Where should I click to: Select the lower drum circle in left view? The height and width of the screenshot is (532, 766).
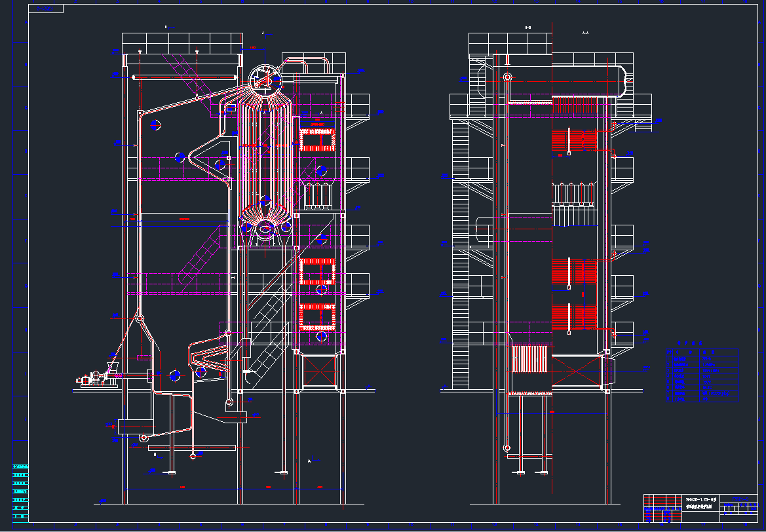pyautogui.click(x=265, y=227)
